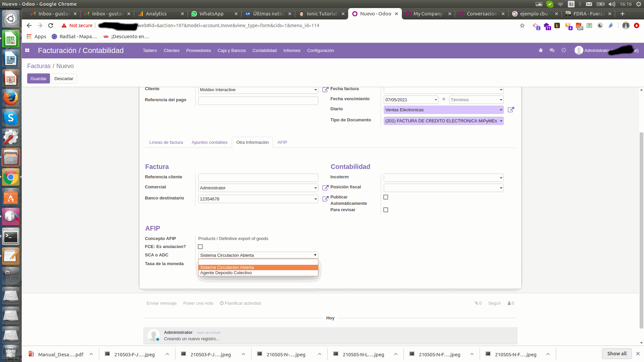Expand the Posición fiscal dropdown
644x362 pixels.
click(501, 188)
